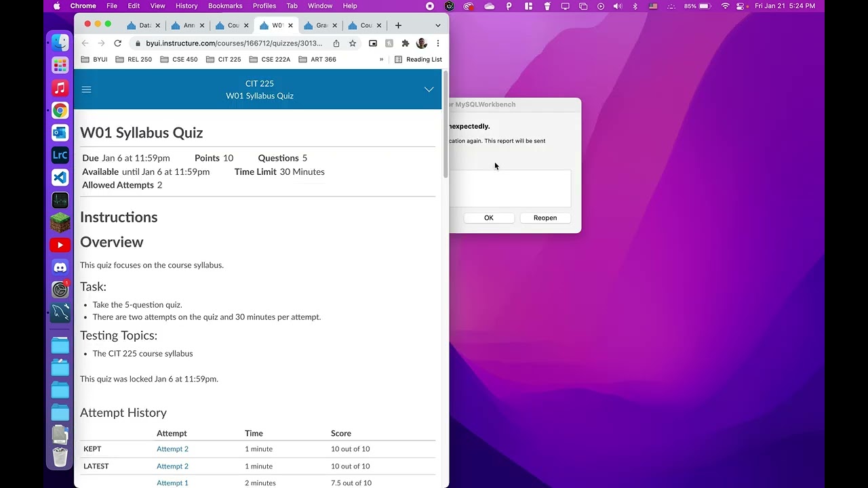The image size is (868, 488).
Task: Switch to the W01 Syllabus Quiz tab
Action: tap(275, 26)
